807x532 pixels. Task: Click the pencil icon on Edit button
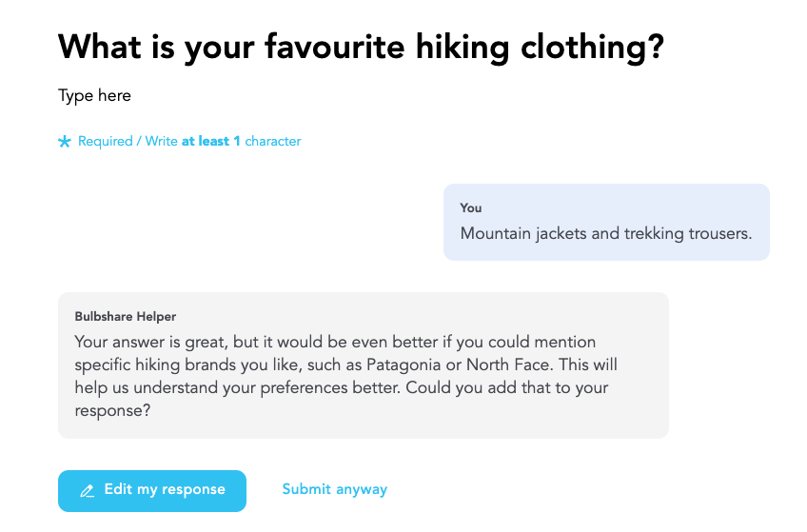tap(88, 491)
